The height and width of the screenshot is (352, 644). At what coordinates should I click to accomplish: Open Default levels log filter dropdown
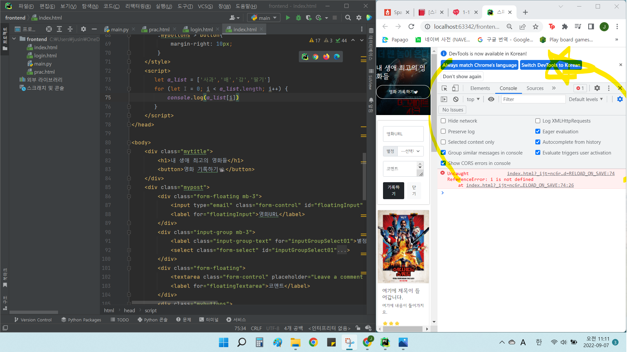pyautogui.click(x=586, y=99)
